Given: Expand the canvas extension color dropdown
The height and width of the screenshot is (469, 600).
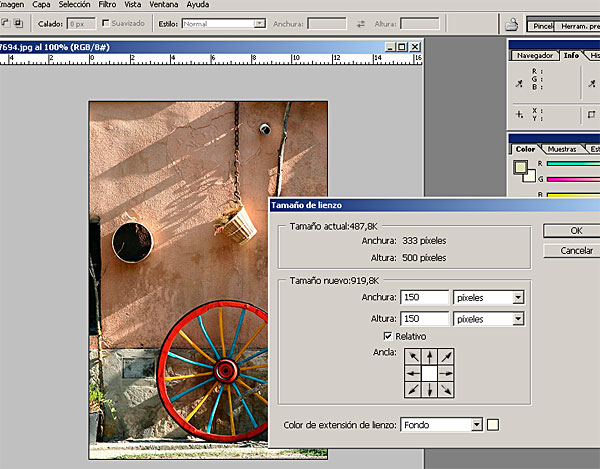Looking at the screenshot, I should 476,425.
